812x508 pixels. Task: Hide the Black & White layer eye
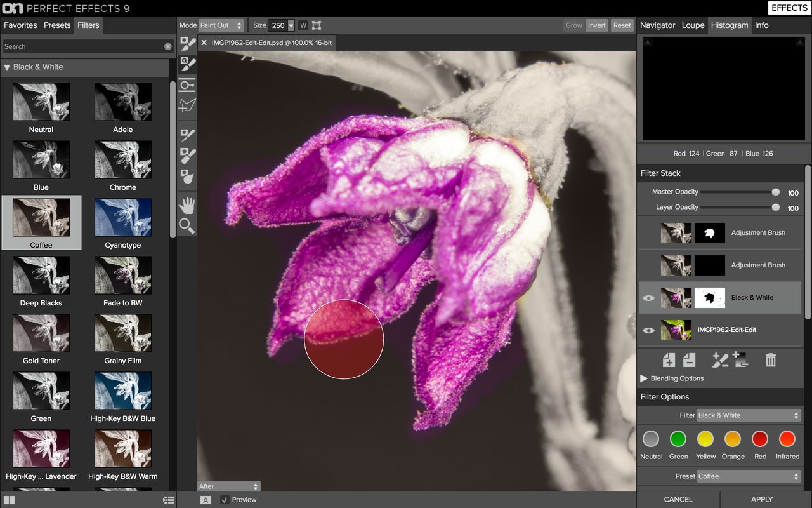point(648,298)
